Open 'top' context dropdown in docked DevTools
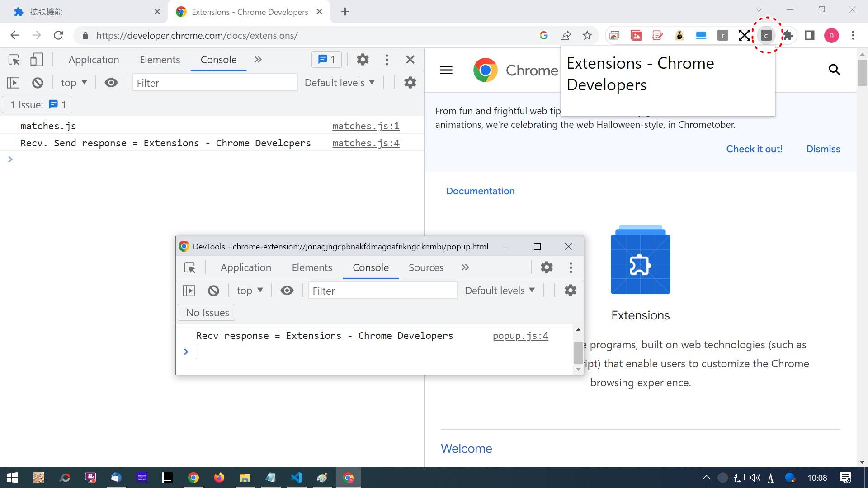868x488 pixels. pyautogui.click(x=74, y=83)
